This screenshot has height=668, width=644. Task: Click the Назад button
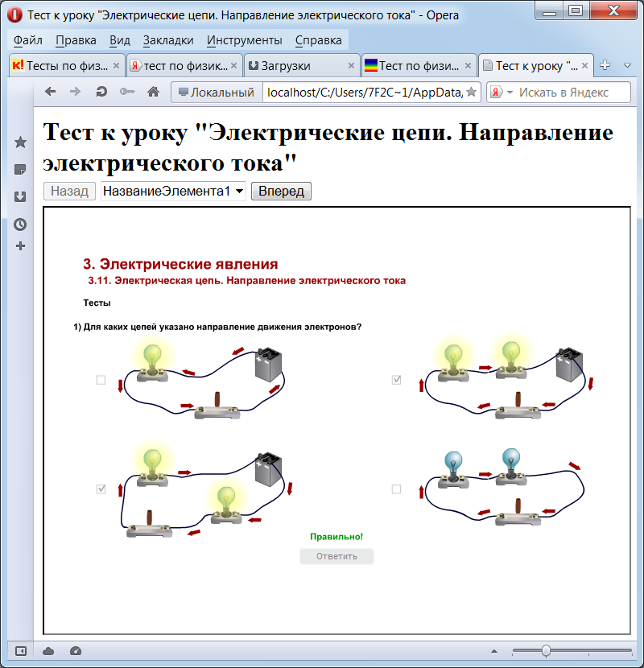point(69,191)
